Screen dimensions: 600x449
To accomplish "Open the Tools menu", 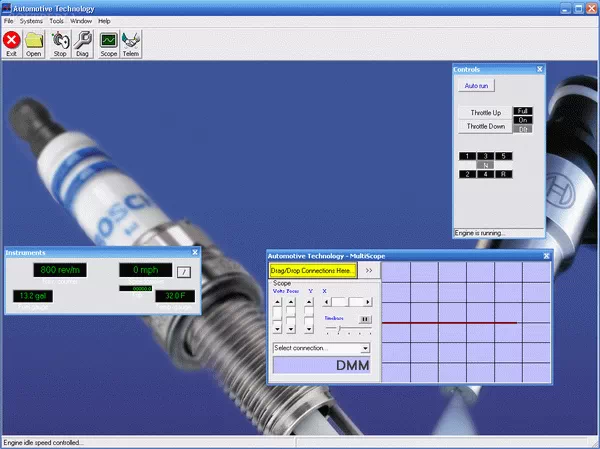I will (x=56, y=21).
